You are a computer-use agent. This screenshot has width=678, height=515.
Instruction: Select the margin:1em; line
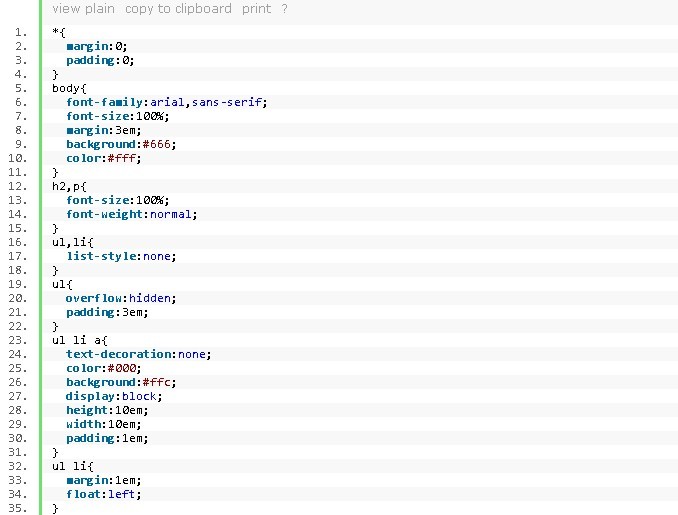pyautogui.click(x=104, y=480)
